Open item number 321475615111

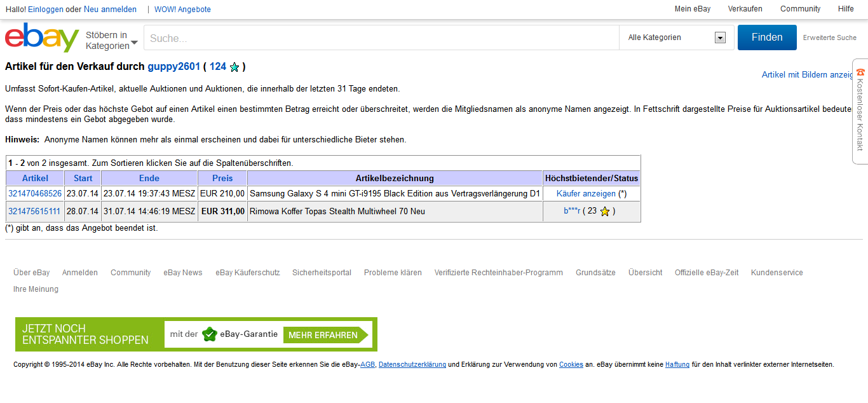[34, 211]
